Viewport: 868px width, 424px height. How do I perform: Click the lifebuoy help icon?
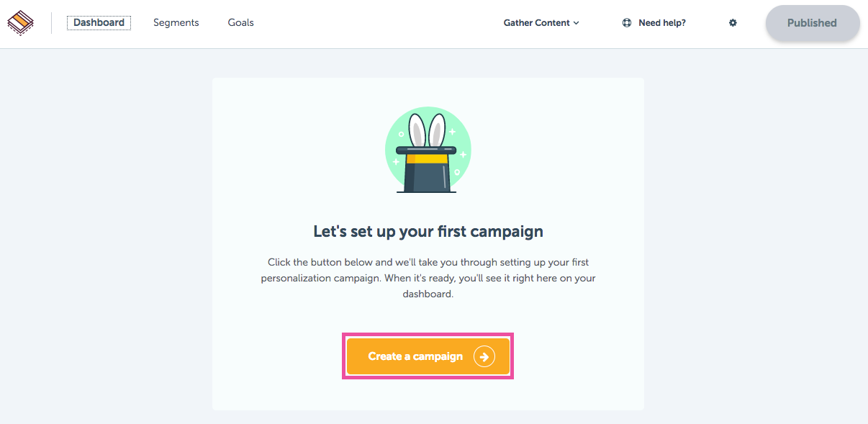[x=627, y=23]
